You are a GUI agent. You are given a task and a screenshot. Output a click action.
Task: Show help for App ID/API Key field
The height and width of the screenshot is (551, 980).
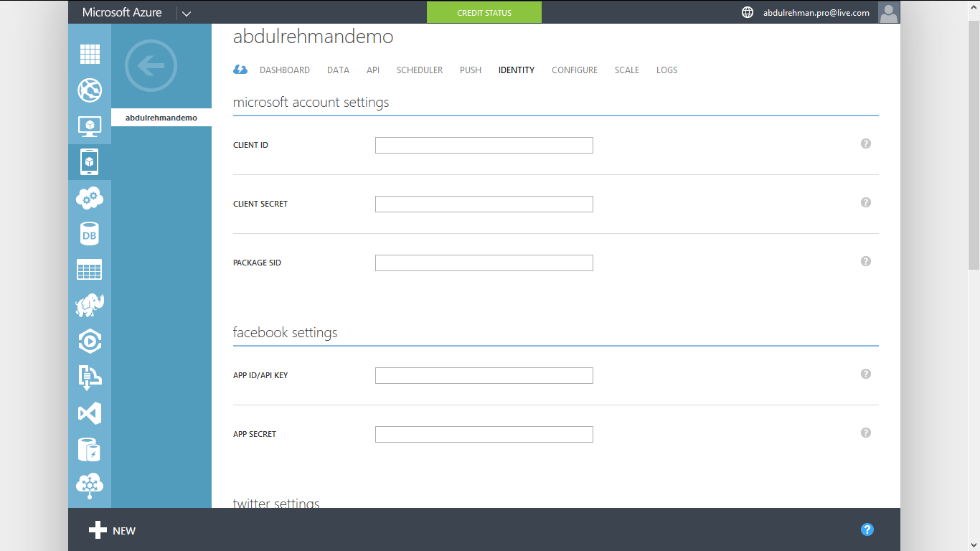866,374
